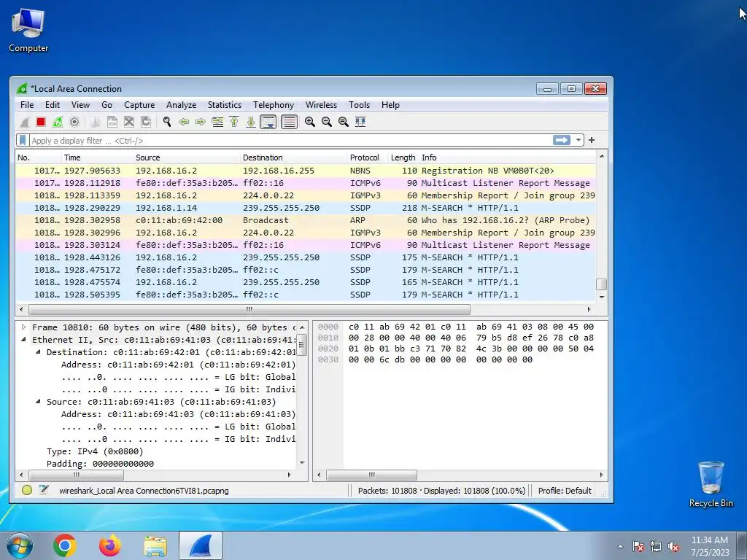Open the Edit menu

53,105
